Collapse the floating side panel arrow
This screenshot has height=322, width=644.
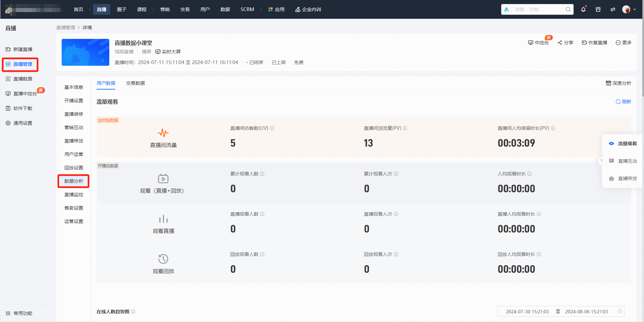(601, 161)
